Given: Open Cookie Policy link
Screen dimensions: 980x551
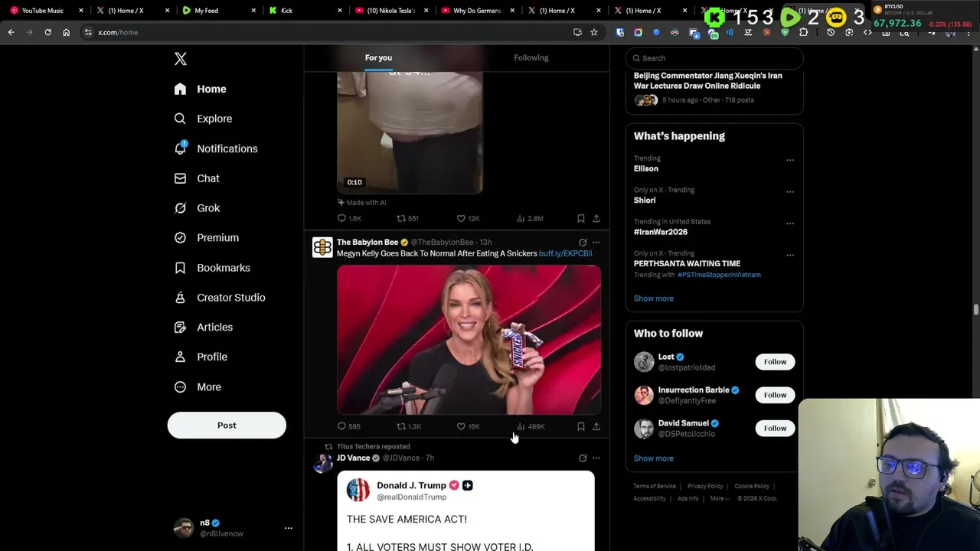Looking at the screenshot, I should (752, 487).
